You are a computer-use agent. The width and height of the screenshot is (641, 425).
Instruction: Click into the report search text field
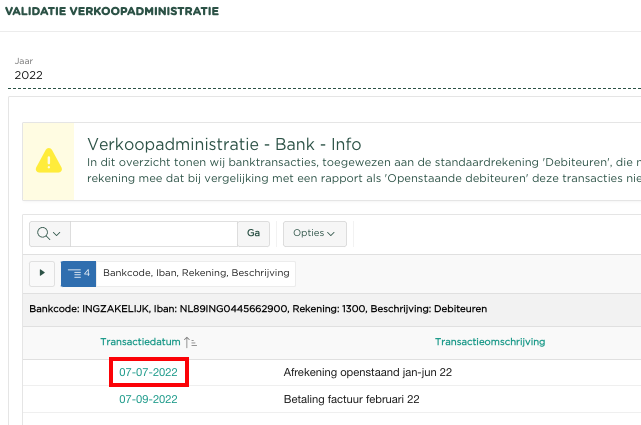click(x=153, y=233)
